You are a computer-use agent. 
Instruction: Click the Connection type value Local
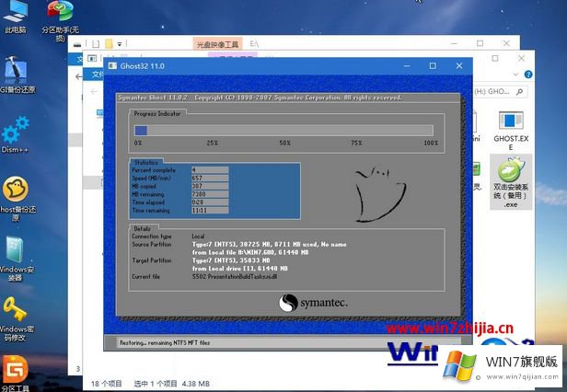198,236
